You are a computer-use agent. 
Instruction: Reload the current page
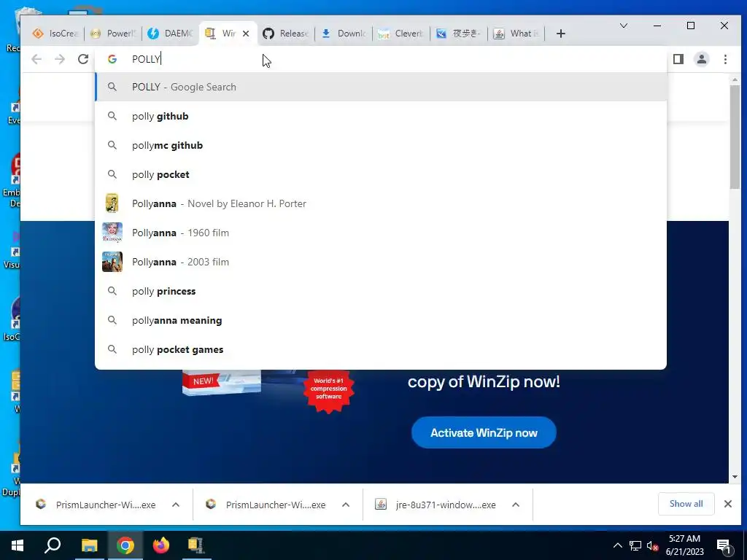pos(83,59)
